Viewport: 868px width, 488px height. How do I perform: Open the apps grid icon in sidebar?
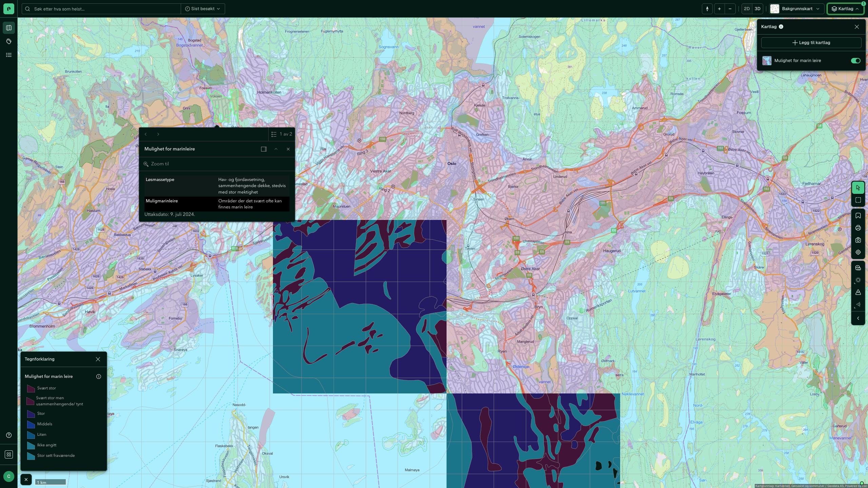9,454
